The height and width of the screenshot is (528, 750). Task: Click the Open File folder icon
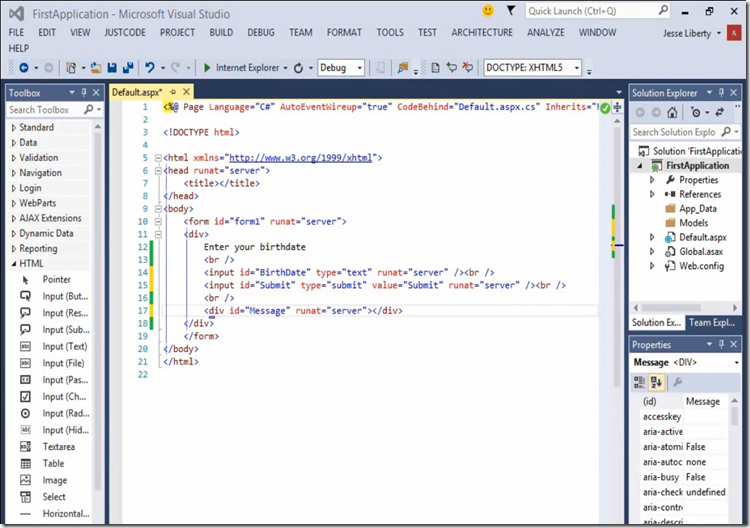point(96,68)
